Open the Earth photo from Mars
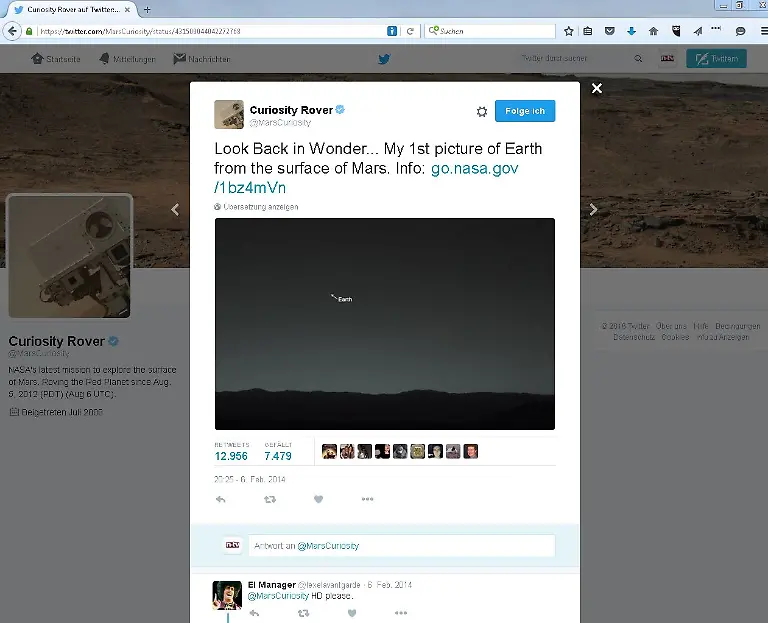The height and width of the screenshot is (623, 768). (384, 323)
